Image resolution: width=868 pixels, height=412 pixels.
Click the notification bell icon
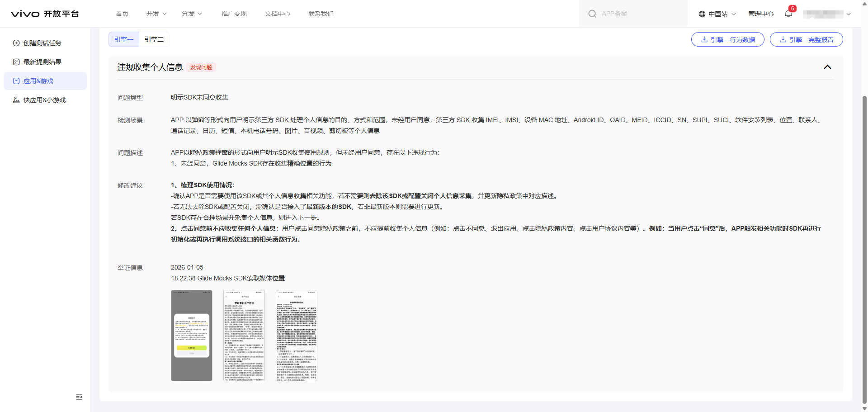(x=788, y=14)
